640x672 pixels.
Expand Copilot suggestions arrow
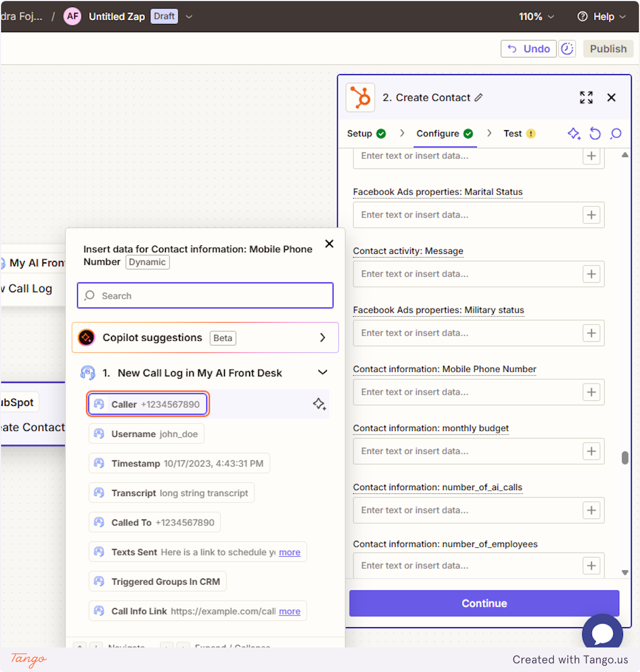click(322, 338)
